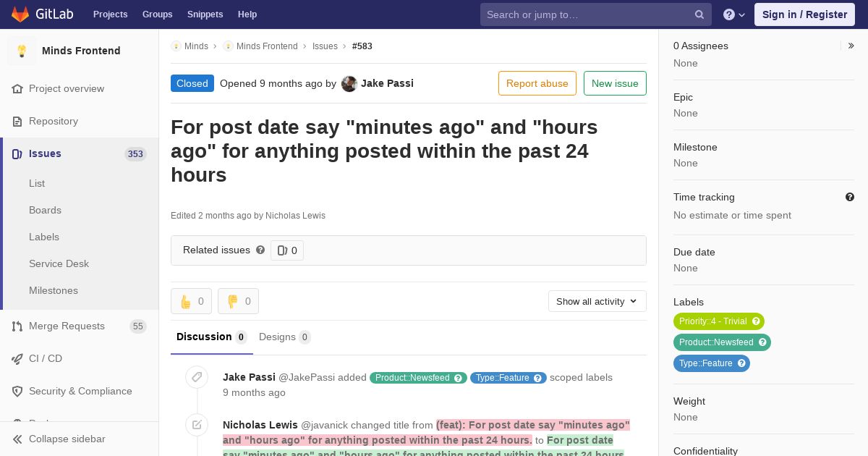Click the @JakePassi username in activity

coord(307,377)
